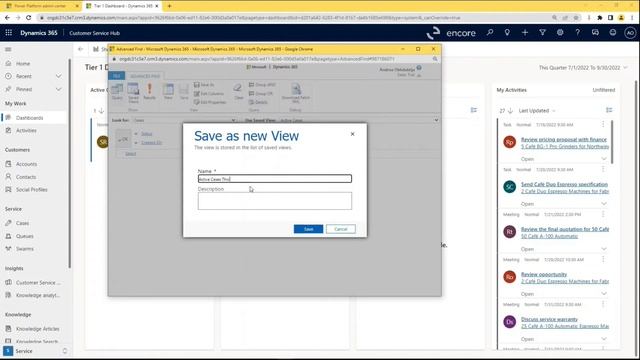This screenshot has width=640, height=360.
Task: Switch the Service area selector at bottom
Action: point(35,351)
